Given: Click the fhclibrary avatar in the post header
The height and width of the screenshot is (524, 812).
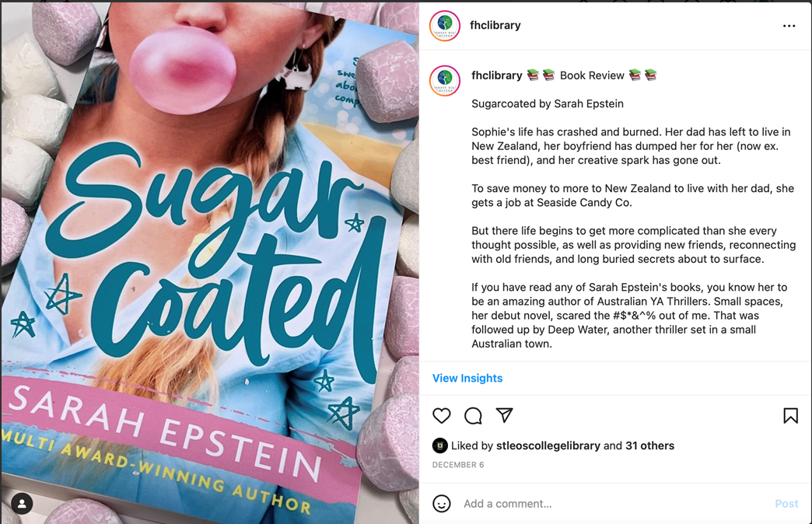Looking at the screenshot, I should 445,26.
